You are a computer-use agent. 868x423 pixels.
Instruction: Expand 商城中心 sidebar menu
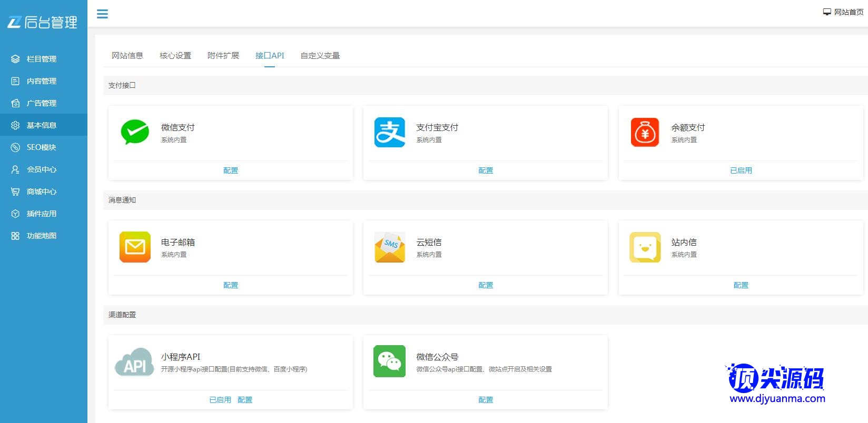pos(42,192)
